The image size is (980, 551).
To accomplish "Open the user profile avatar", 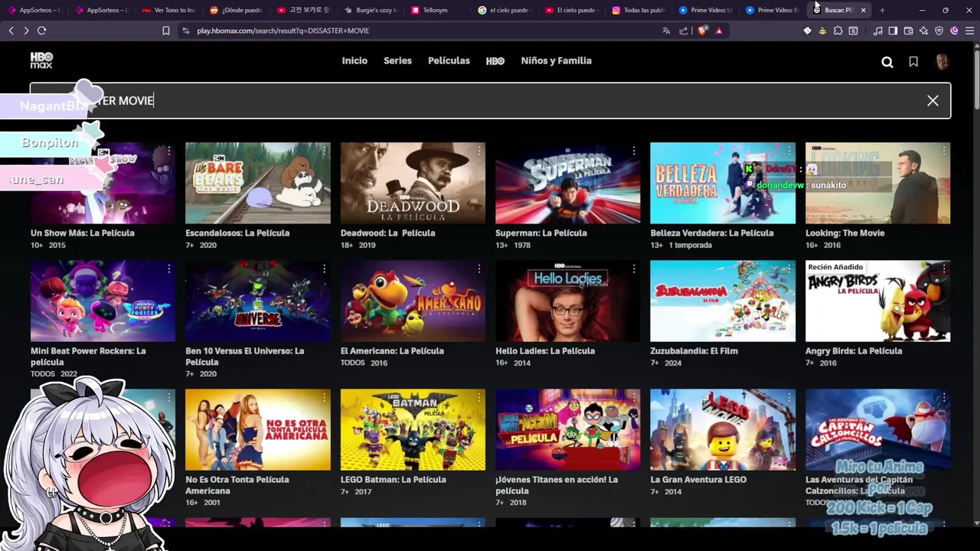I will tap(942, 61).
